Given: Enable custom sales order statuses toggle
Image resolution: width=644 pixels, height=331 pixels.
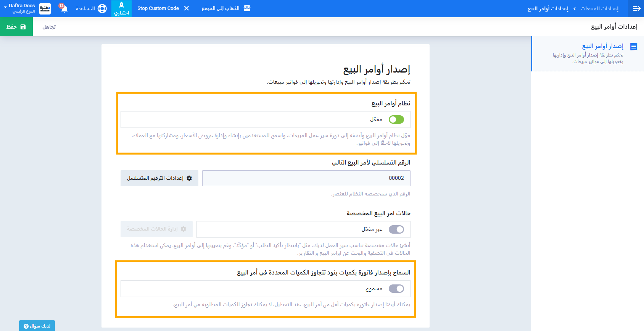Looking at the screenshot, I should 396,229.
